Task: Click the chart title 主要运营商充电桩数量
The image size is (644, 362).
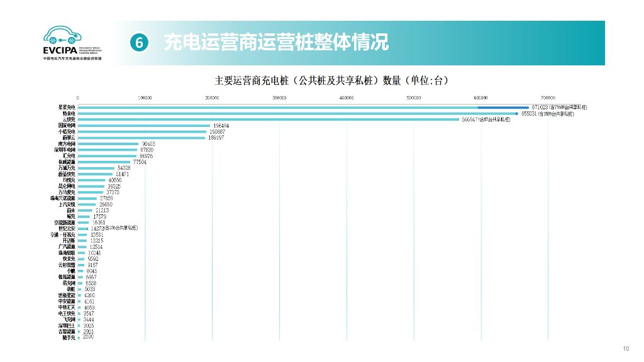Action: (x=333, y=80)
